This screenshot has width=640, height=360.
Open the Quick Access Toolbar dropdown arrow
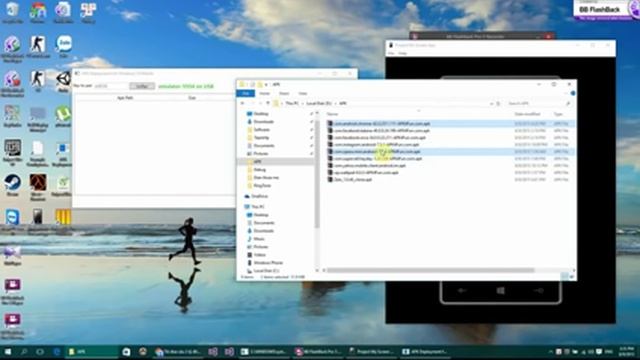point(266,84)
